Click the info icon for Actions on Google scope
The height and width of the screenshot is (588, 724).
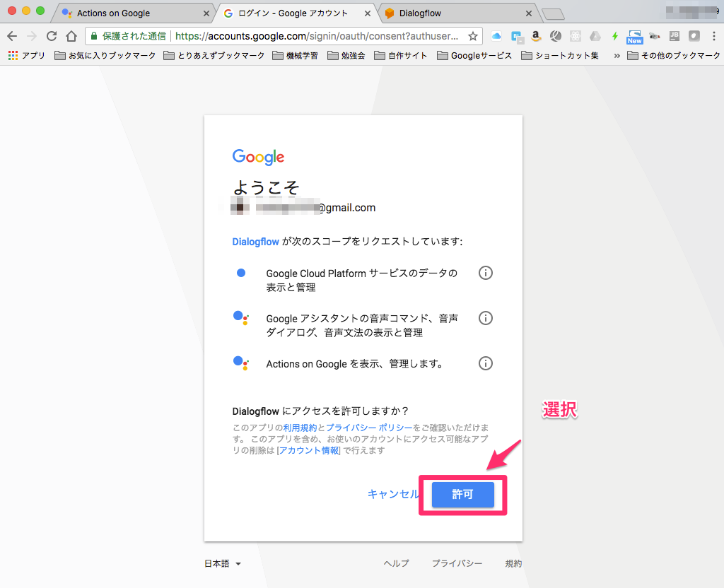pyautogui.click(x=486, y=363)
